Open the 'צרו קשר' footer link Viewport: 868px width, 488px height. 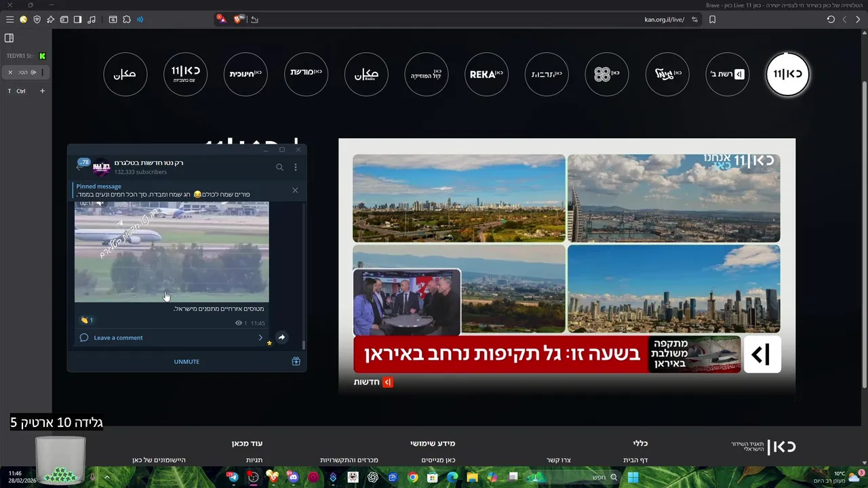coord(559,460)
